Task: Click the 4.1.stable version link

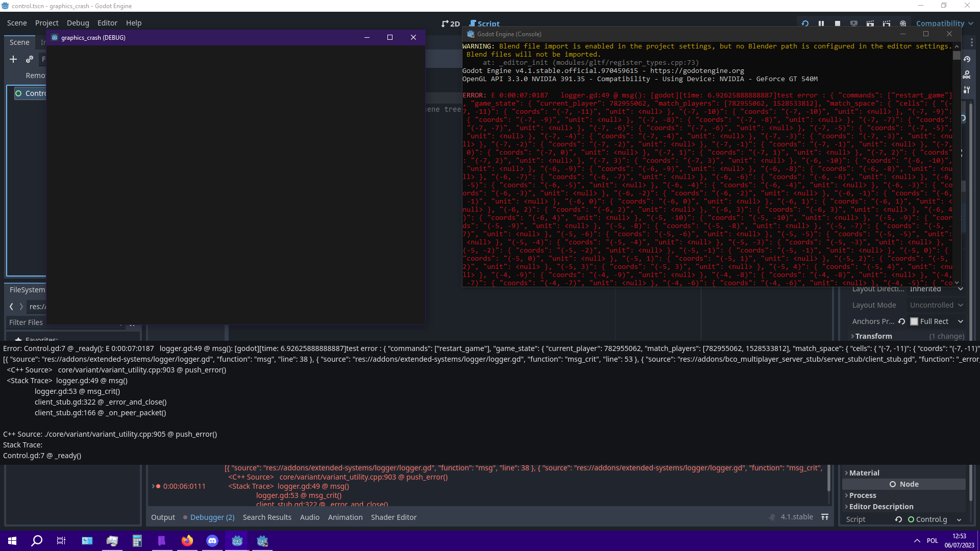Action: (x=796, y=516)
